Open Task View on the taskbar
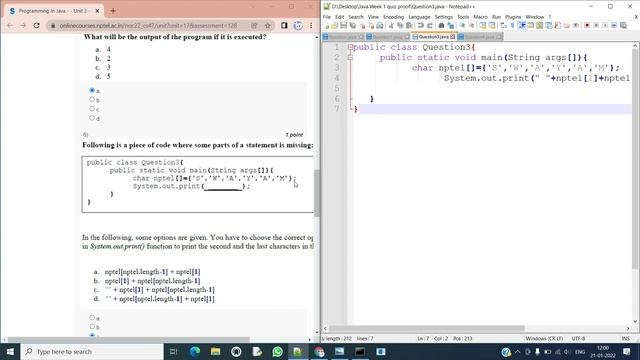640x360 pixels. (173, 351)
